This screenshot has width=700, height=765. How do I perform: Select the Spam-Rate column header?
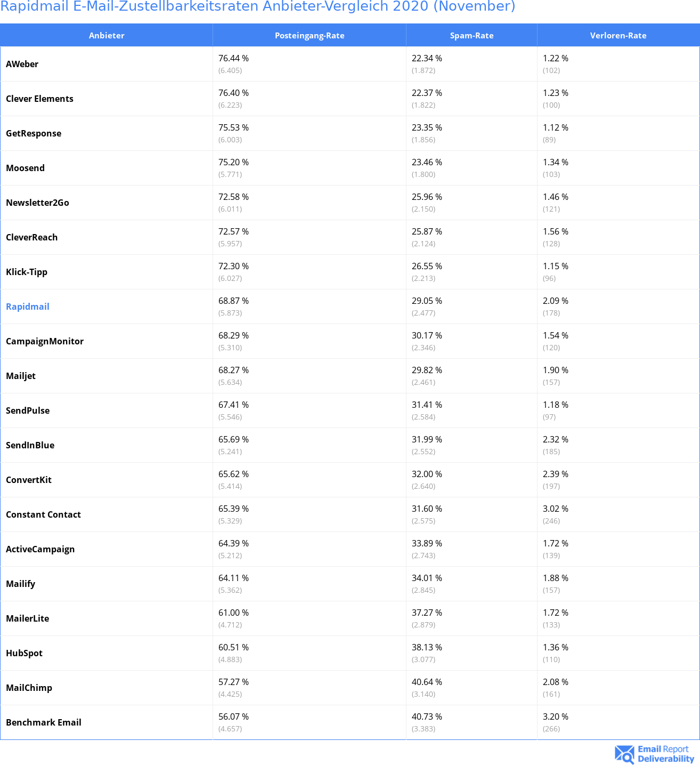pyautogui.click(x=471, y=36)
